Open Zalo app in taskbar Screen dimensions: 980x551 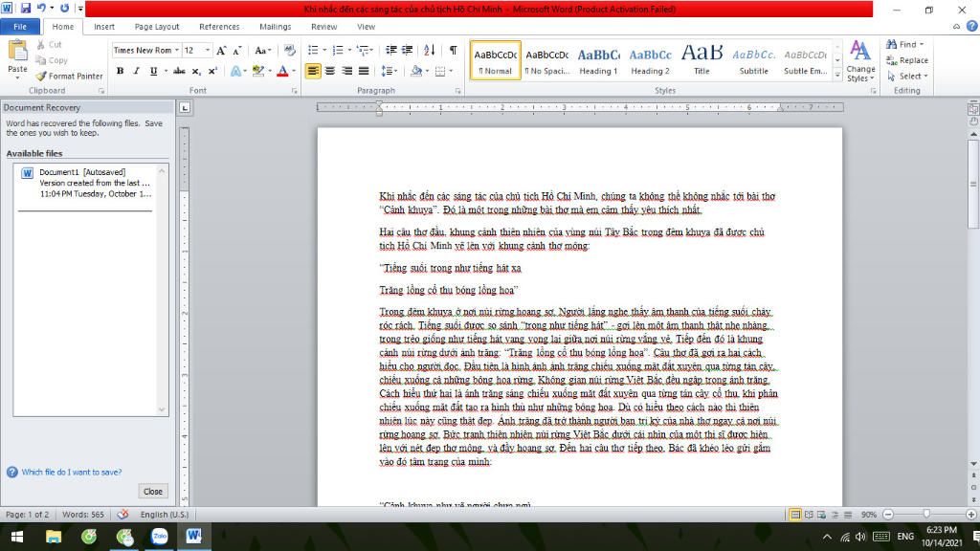point(160,536)
